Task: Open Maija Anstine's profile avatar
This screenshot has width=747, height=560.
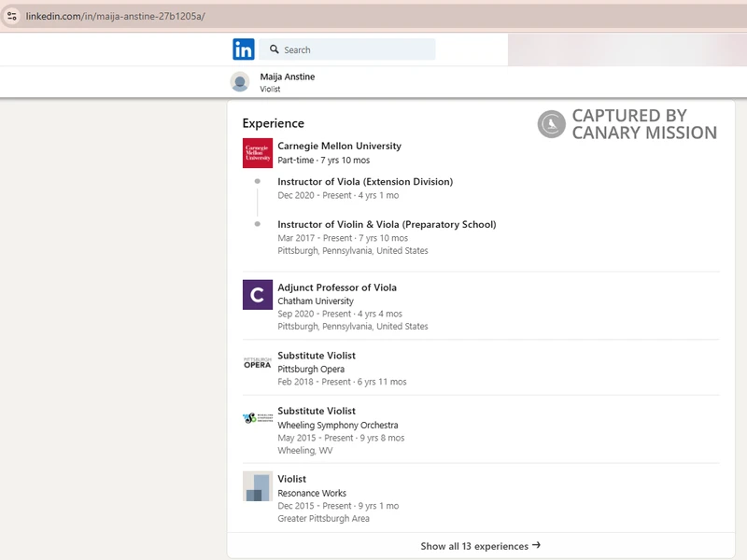Action: 240,82
